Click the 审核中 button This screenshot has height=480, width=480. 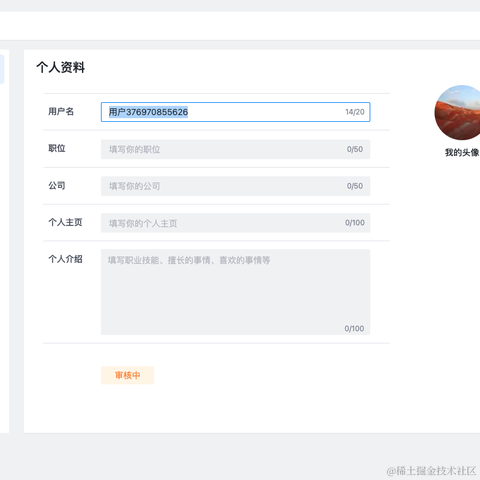pyautogui.click(x=127, y=375)
